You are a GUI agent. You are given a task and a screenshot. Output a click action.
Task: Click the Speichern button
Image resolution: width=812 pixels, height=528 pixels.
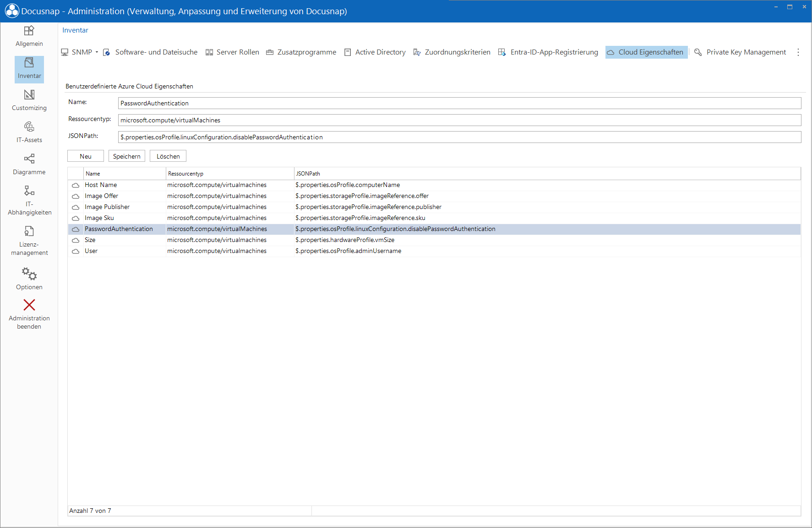(x=127, y=156)
